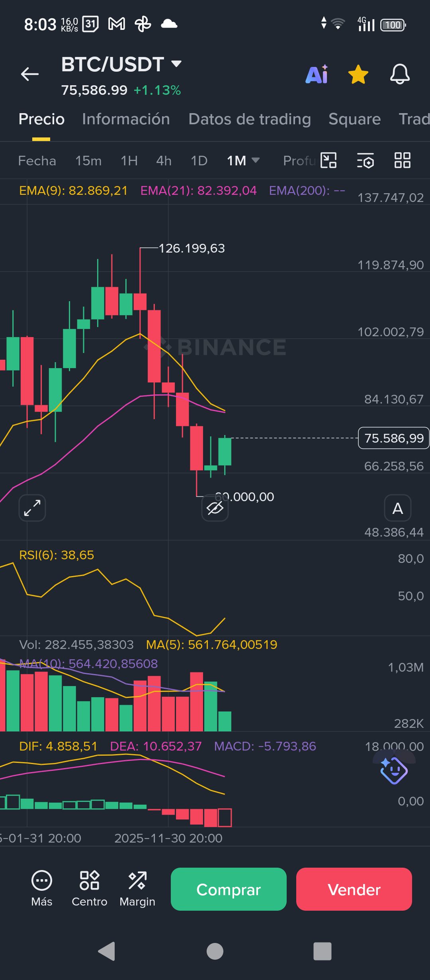The height and width of the screenshot is (980, 430).
Task: Tap the Vender button
Action: [354, 889]
